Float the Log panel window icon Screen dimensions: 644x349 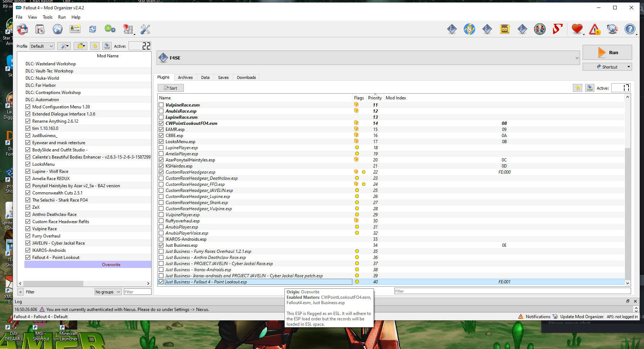coord(628,301)
